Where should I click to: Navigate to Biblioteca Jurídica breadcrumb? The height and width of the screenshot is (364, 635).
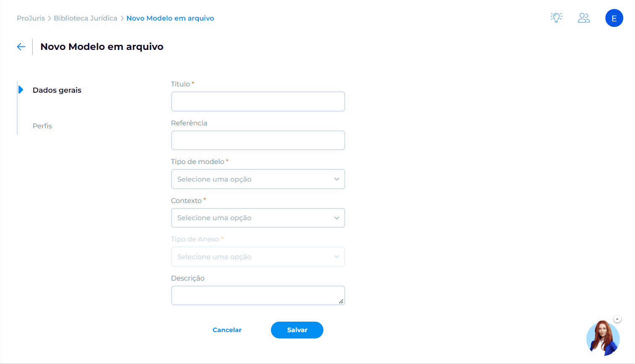click(86, 18)
